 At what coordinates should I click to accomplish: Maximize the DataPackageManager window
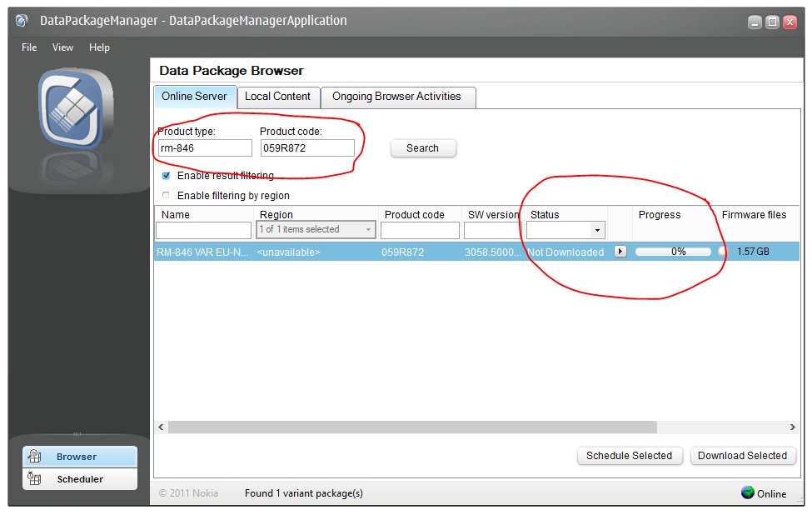772,22
